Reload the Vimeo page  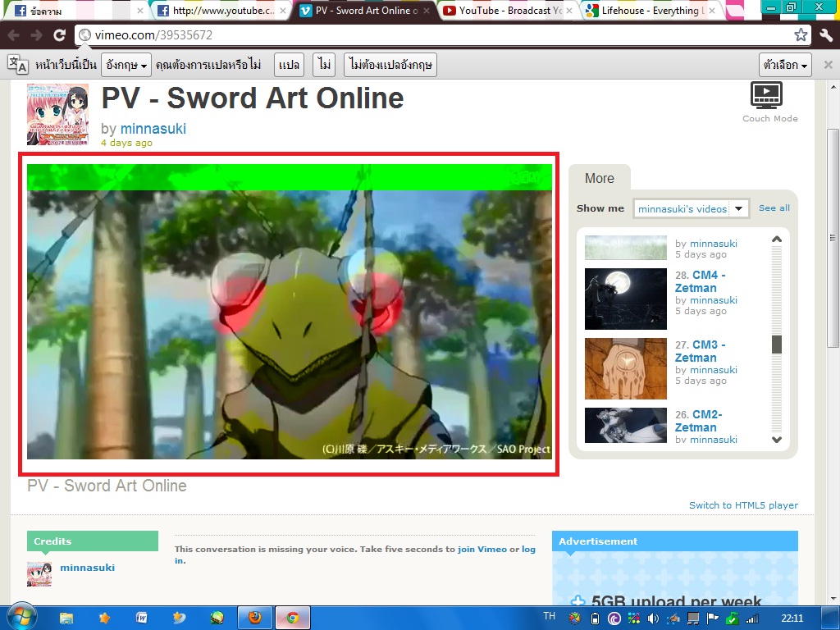[x=59, y=35]
